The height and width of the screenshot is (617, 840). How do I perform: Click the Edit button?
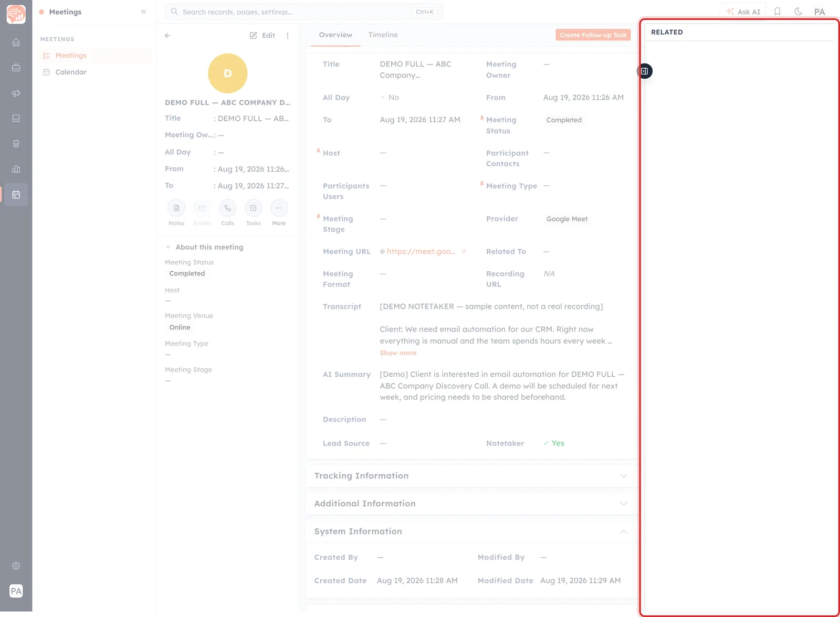pos(262,36)
